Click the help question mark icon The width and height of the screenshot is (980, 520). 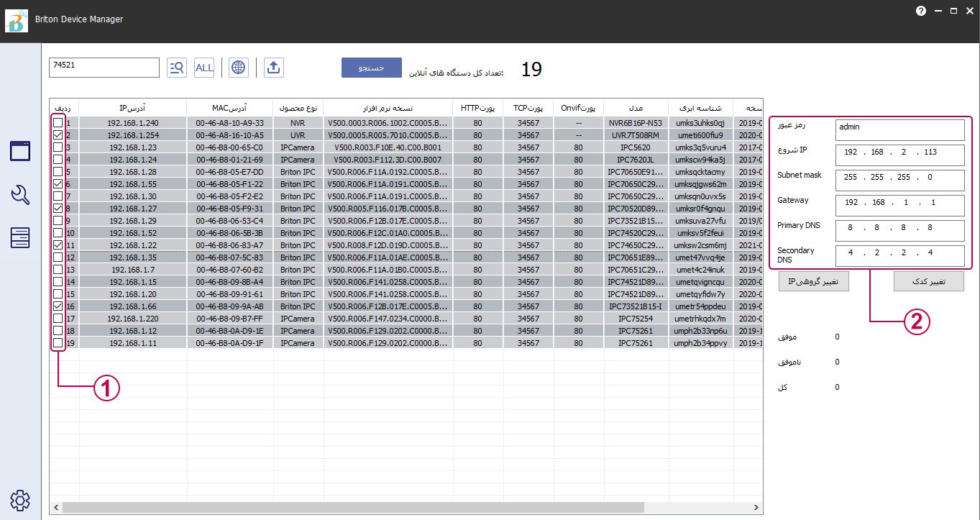[x=921, y=12]
